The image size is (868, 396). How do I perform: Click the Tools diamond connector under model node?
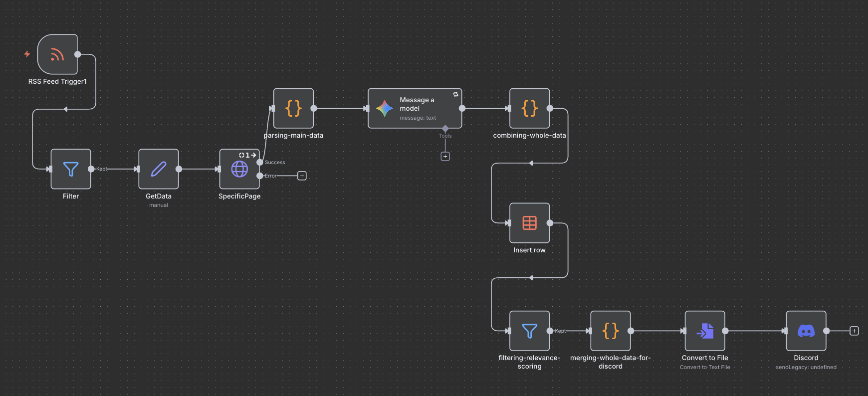tap(445, 129)
